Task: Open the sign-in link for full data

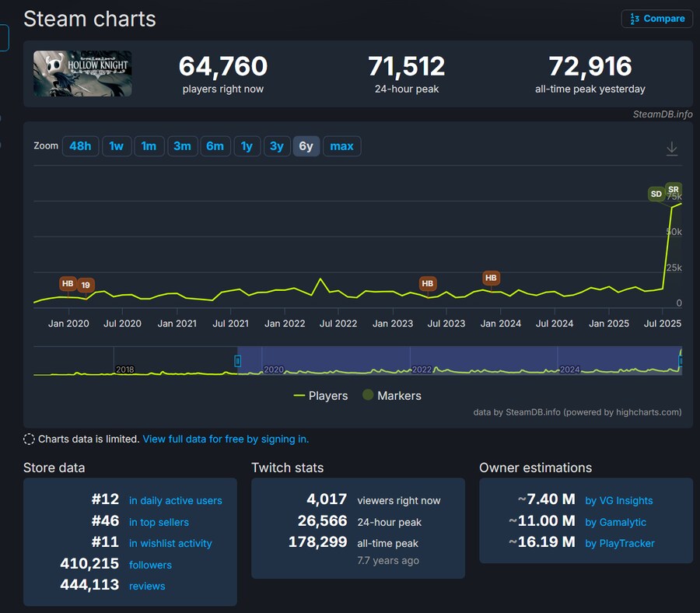Action: click(226, 439)
